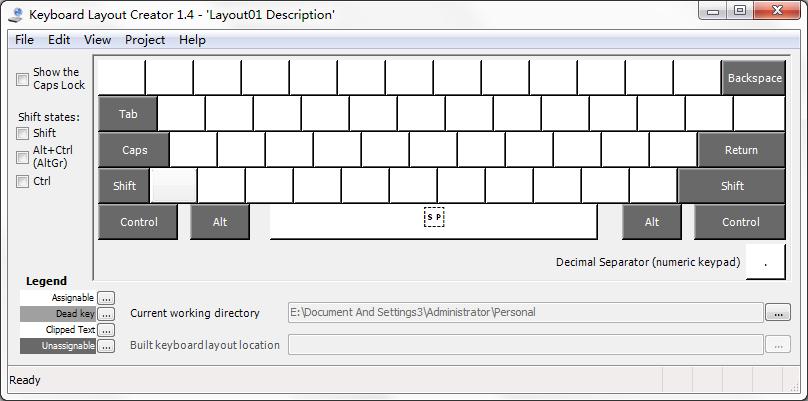Tick the Ctrl shift state checkbox

point(23,182)
